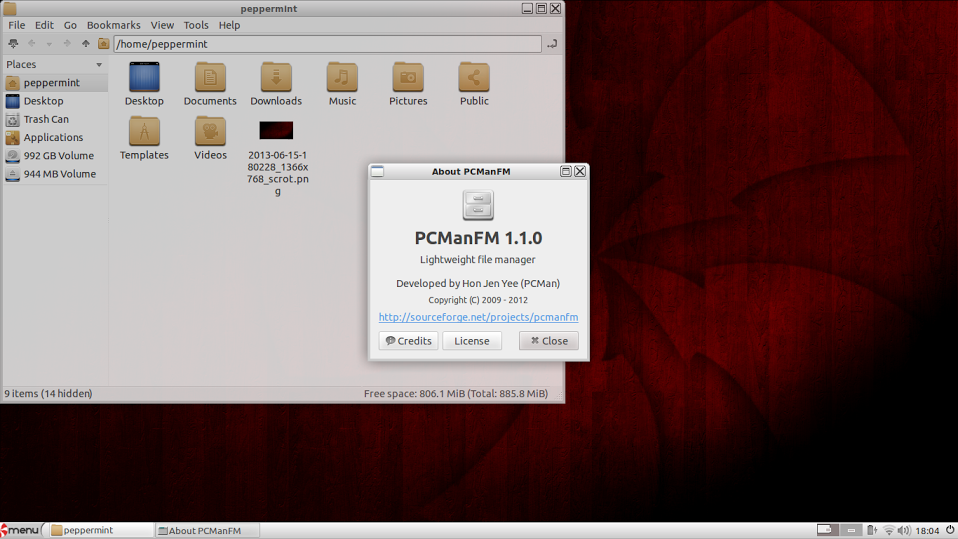The width and height of the screenshot is (958, 539).
Task: Switch to the peppermint taskbar window entry
Action: coord(100,530)
